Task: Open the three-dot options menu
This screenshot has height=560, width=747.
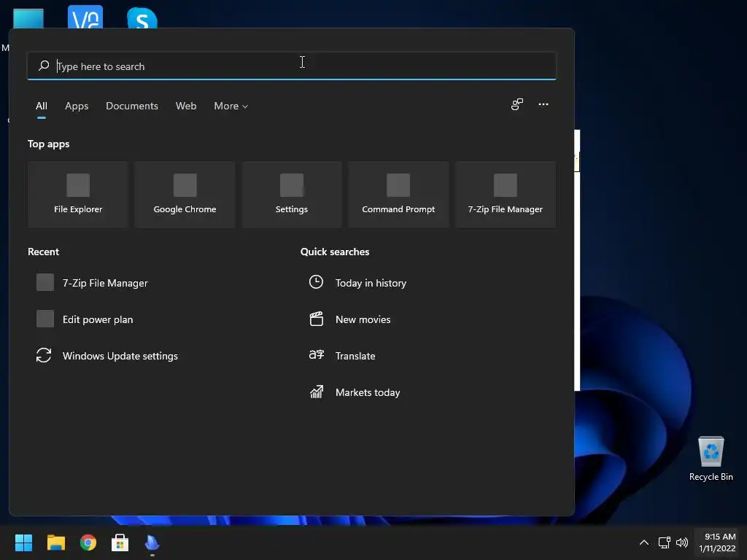Action: 543,104
